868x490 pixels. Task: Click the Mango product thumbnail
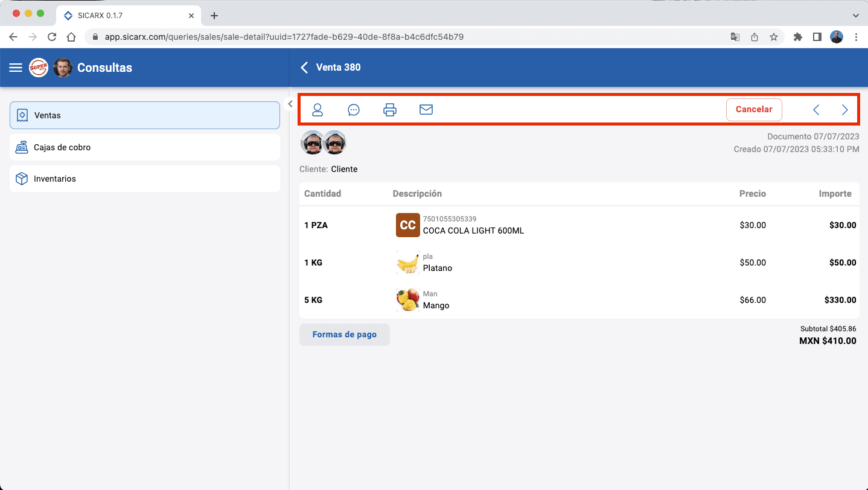[408, 300]
